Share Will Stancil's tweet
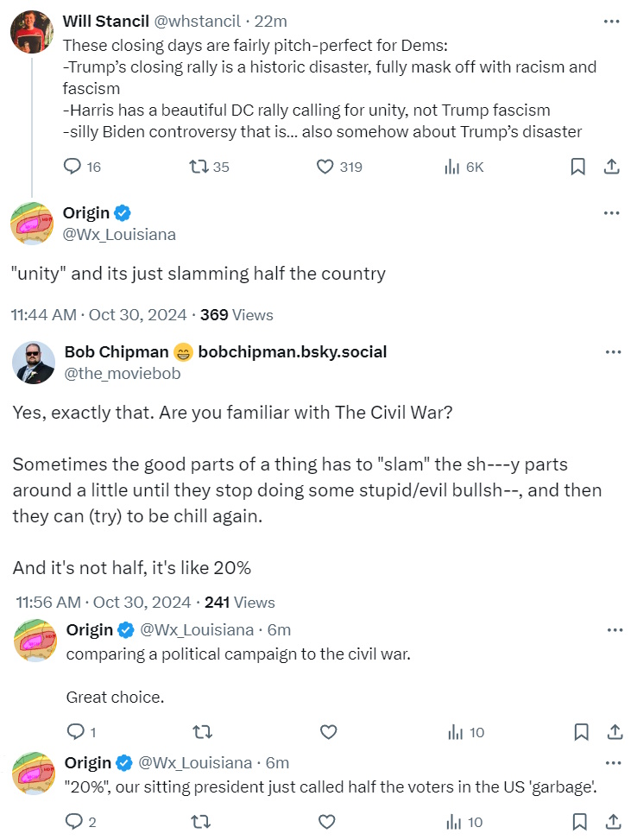This screenshot has width=637, height=840. point(612,167)
